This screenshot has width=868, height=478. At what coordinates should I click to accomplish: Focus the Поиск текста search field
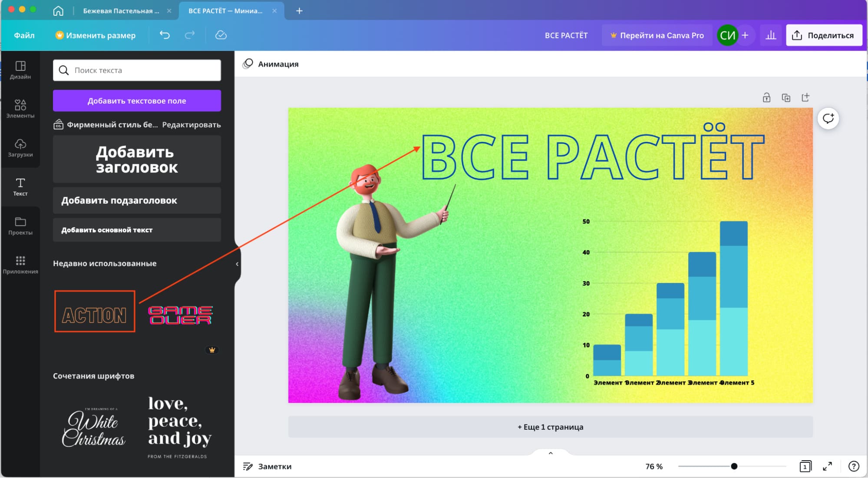(137, 70)
